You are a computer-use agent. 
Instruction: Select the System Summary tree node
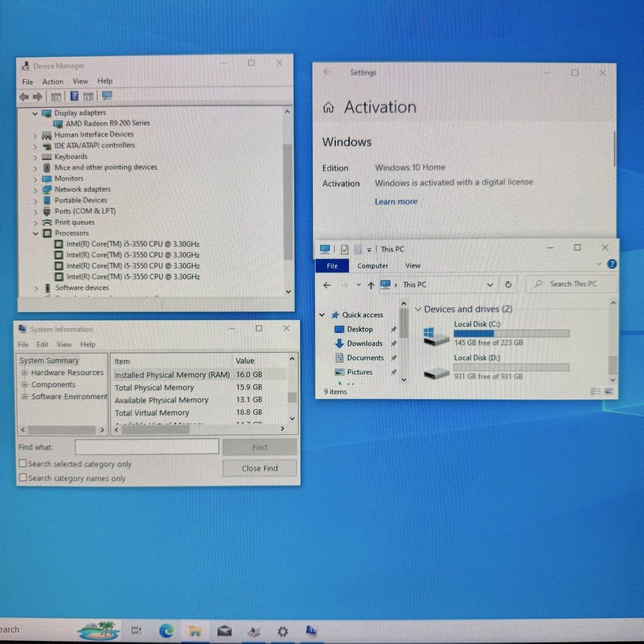[49, 361]
